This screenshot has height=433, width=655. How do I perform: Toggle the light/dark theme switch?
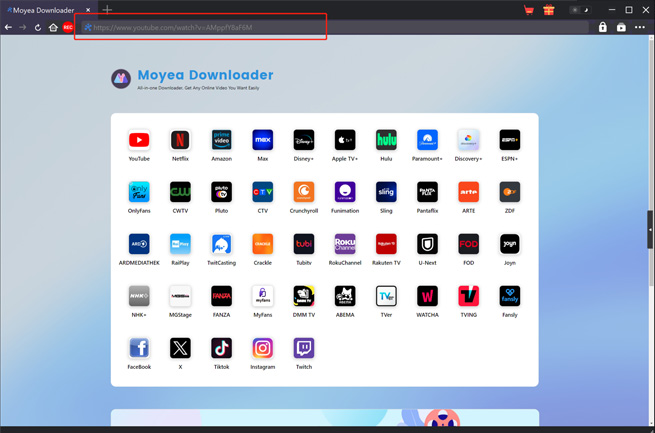pos(580,10)
